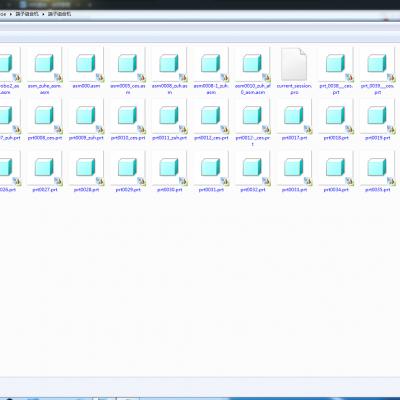Select the prt0017.prt file icon

tap(294, 116)
